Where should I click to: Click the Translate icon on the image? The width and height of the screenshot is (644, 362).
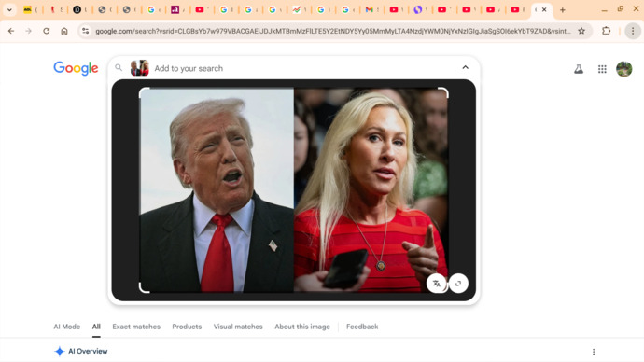437,284
